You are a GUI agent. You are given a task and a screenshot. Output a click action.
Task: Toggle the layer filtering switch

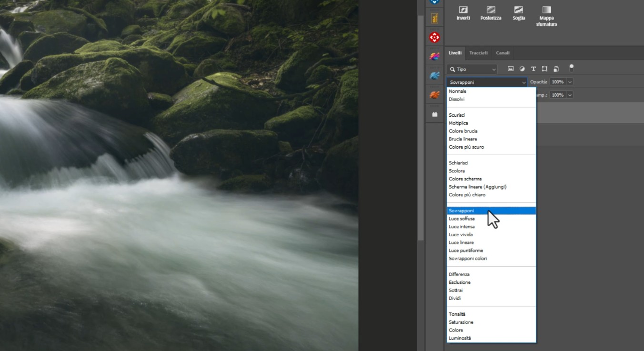pyautogui.click(x=571, y=69)
